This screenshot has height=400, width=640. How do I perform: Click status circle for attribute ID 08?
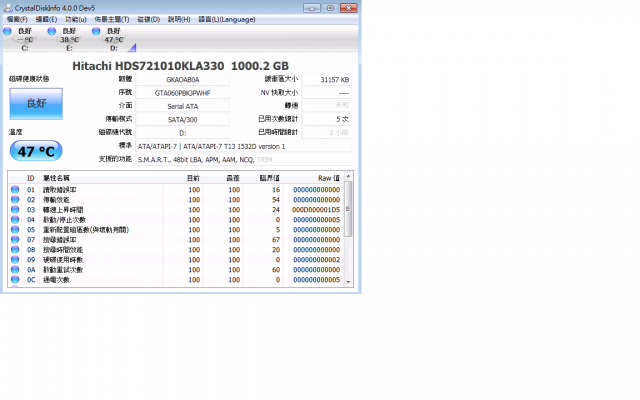coord(15,250)
